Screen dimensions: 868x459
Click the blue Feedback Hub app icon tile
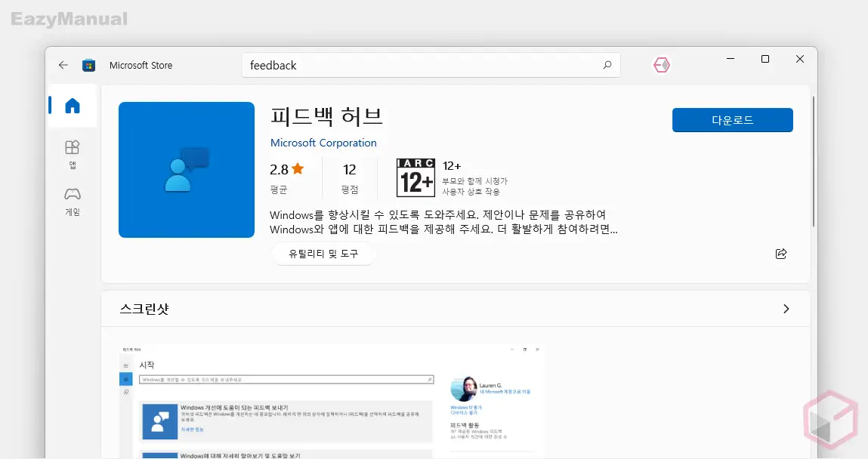(186, 169)
